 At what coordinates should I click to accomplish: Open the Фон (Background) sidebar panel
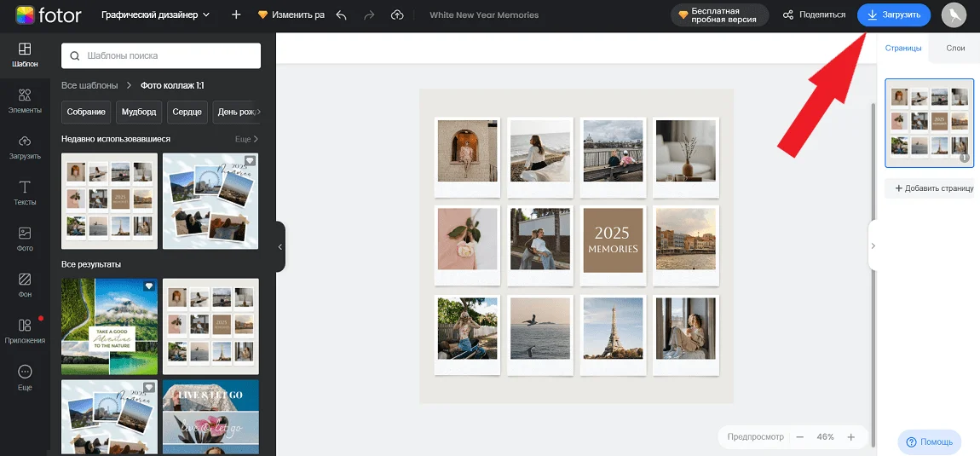tap(25, 285)
